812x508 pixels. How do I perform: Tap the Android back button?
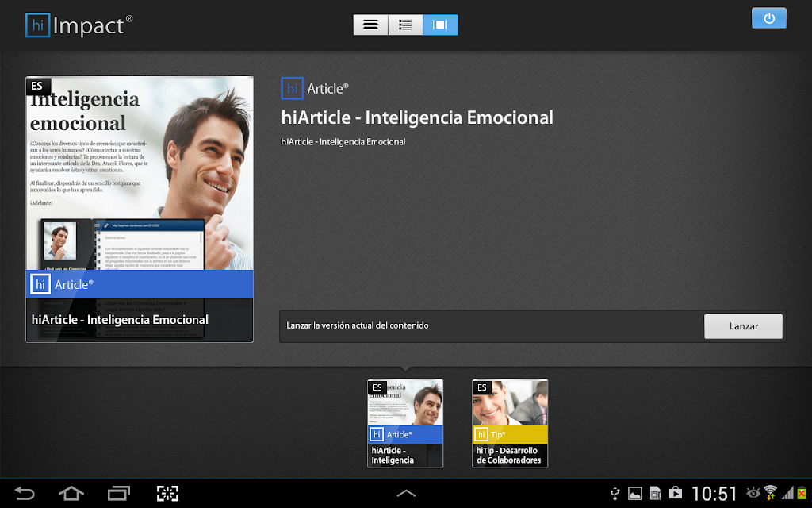click(x=25, y=493)
